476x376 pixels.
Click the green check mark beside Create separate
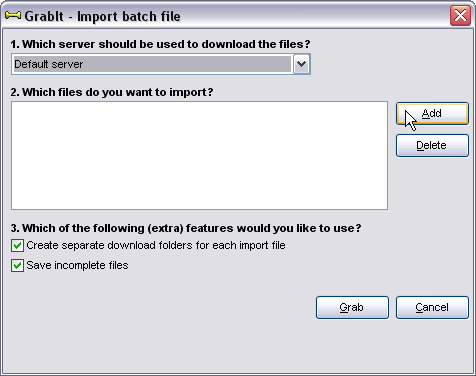point(17,245)
